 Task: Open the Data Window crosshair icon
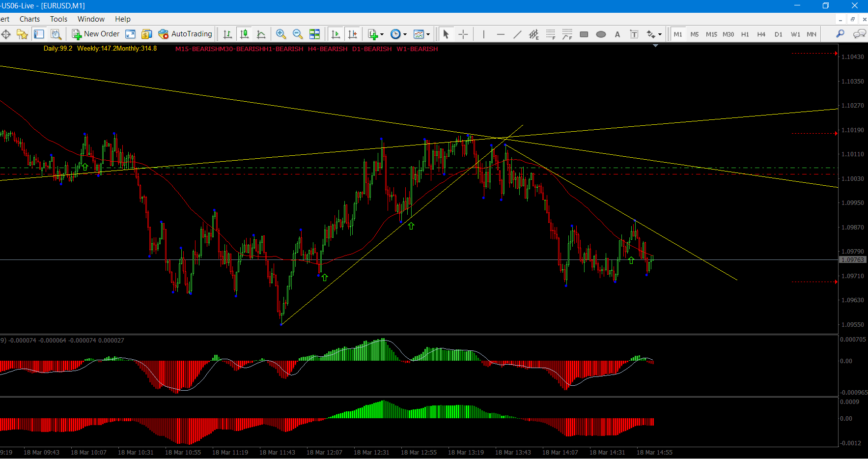coord(6,34)
